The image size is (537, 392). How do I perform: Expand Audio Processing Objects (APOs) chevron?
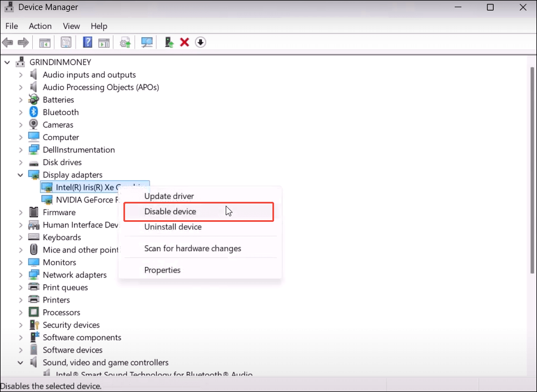(x=21, y=87)
